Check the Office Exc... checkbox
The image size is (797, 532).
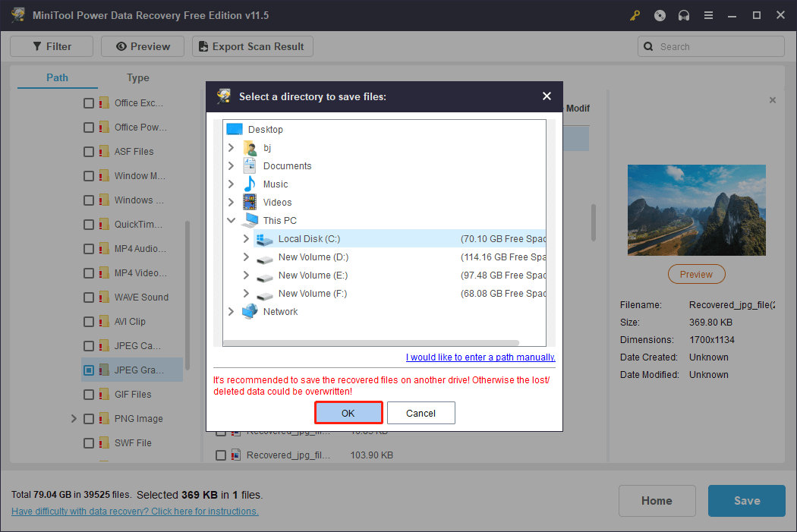[89, 103]
